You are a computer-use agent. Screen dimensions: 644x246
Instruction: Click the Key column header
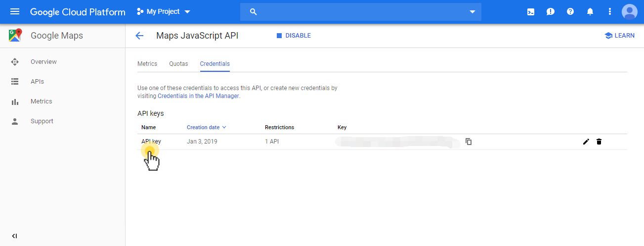[x=342, y=127]
